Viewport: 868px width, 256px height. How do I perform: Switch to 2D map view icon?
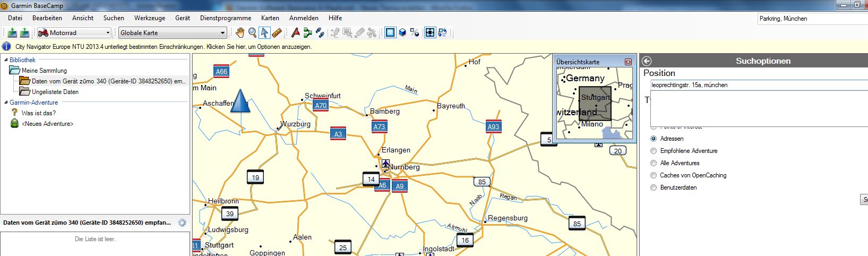click(x=390, y=33)
